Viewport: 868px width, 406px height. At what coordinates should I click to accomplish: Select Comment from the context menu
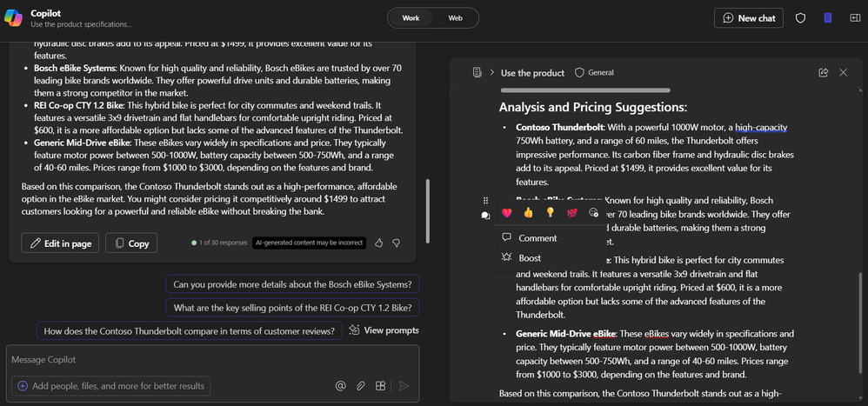tap(549, 238)
